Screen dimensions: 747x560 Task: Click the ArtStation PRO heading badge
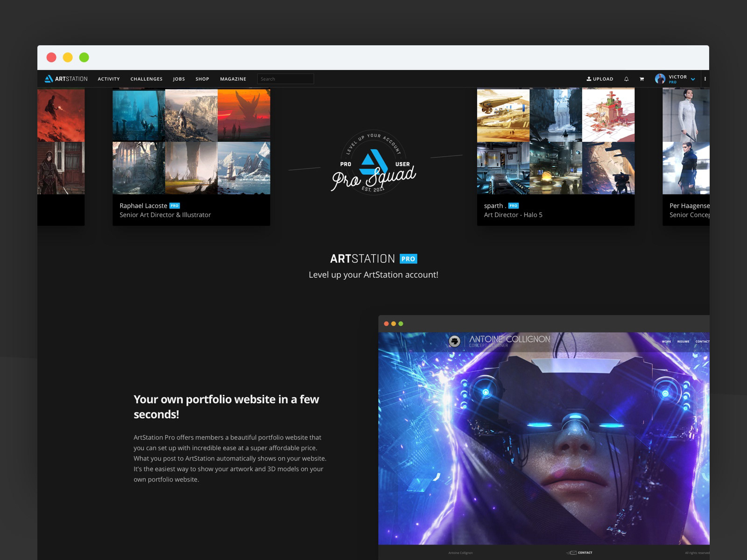(409, 259)
